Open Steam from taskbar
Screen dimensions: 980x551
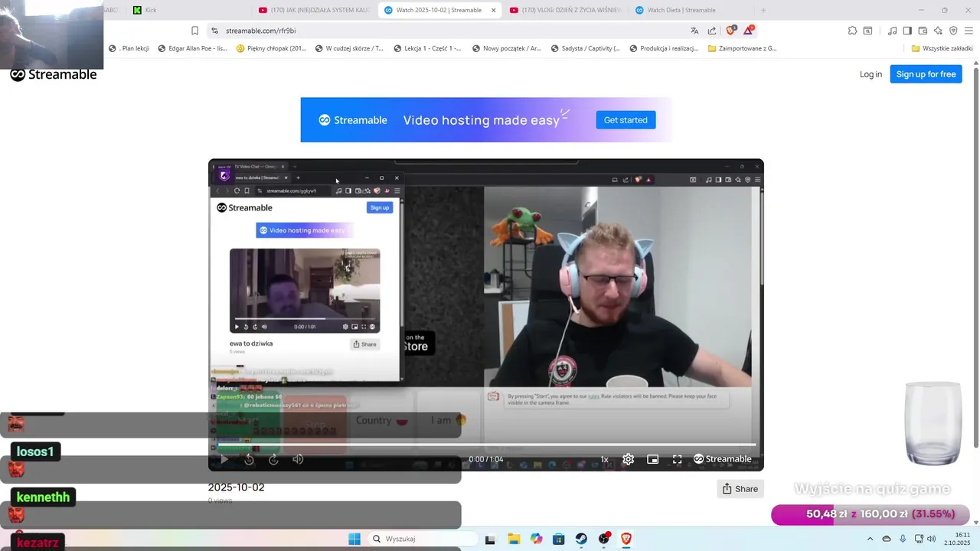pos(581,539)
